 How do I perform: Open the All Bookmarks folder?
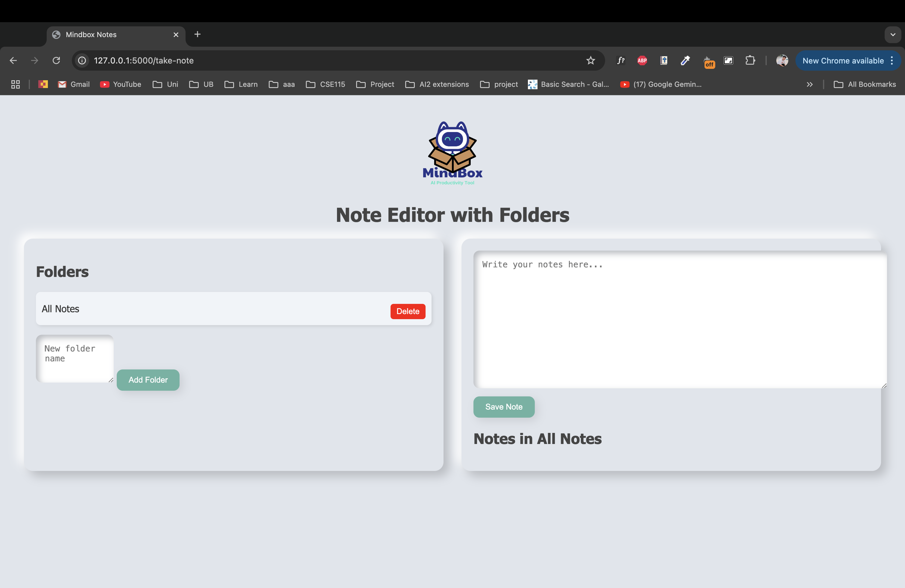pos(865,84)
